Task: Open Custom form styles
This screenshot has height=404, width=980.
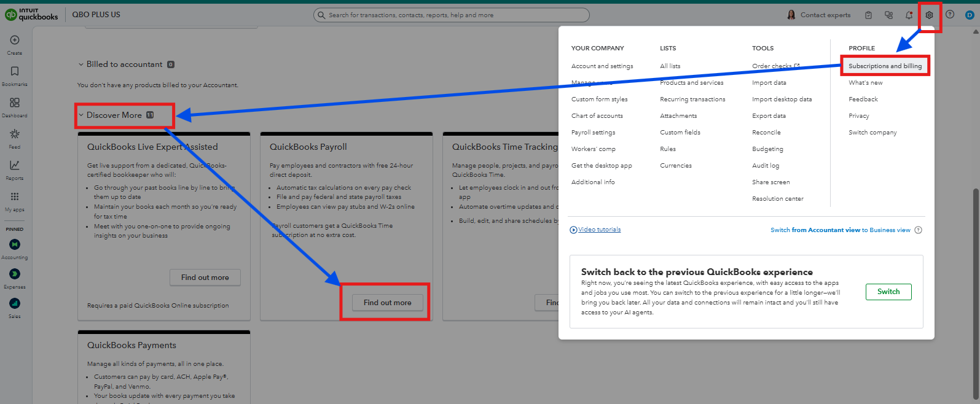Action: [x=600, y=99]
